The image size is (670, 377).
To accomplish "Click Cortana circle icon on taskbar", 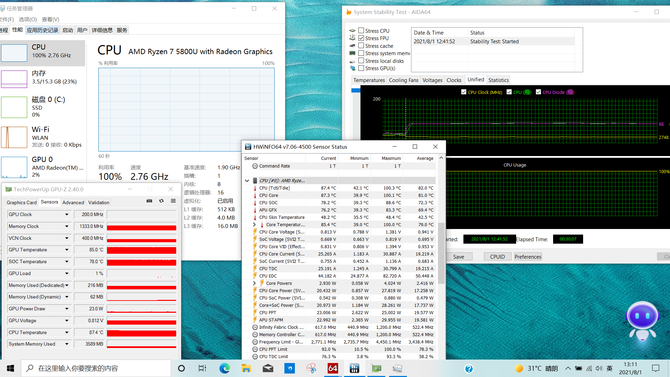I will [181, 368].
